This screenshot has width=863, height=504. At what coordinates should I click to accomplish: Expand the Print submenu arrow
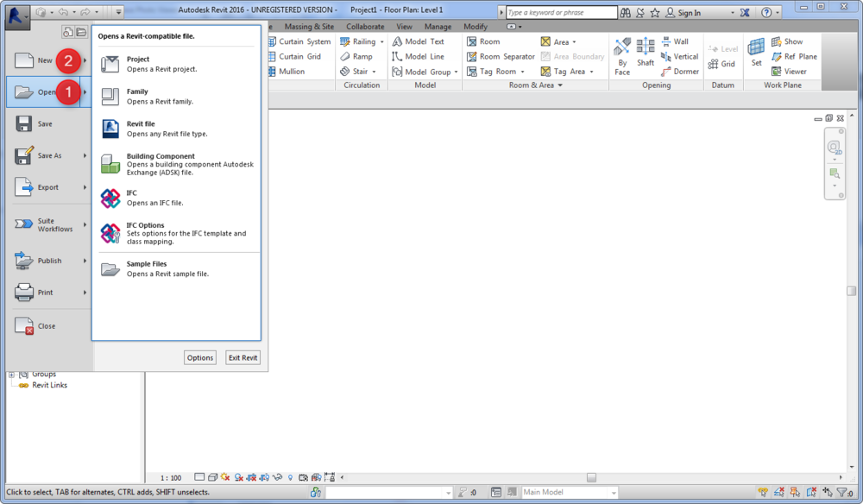tap(85, 293)
